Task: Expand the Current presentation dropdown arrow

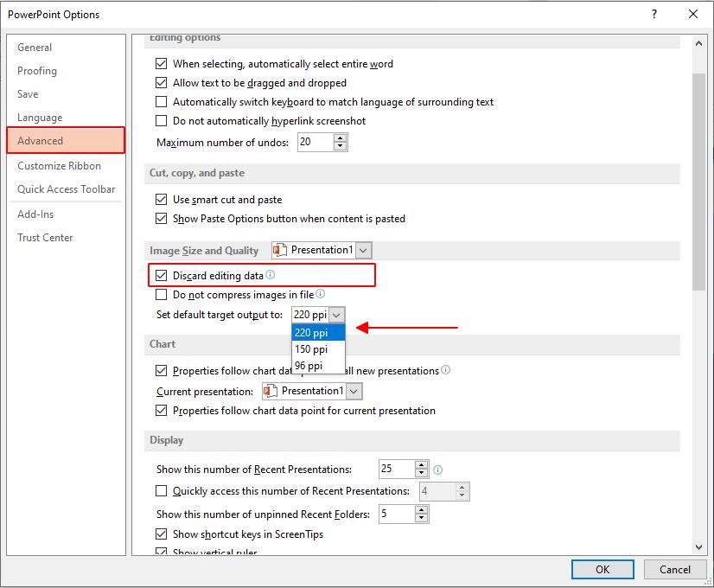Action: click(354, 391)
